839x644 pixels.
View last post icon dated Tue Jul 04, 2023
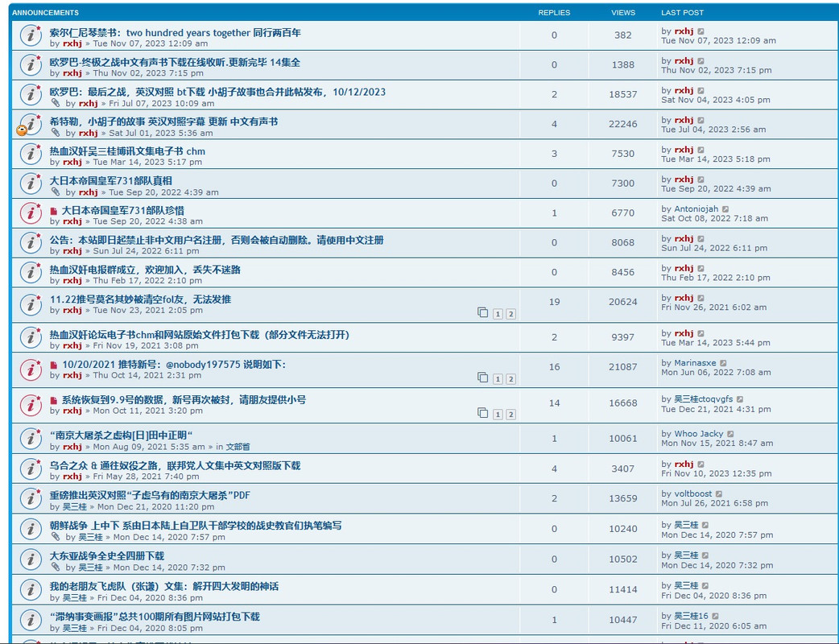(701, 121)
